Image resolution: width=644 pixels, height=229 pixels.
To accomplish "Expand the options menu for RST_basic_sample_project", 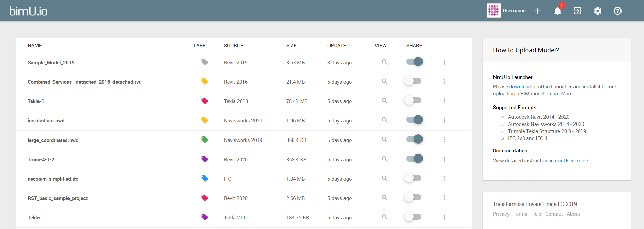I will 444,198.
